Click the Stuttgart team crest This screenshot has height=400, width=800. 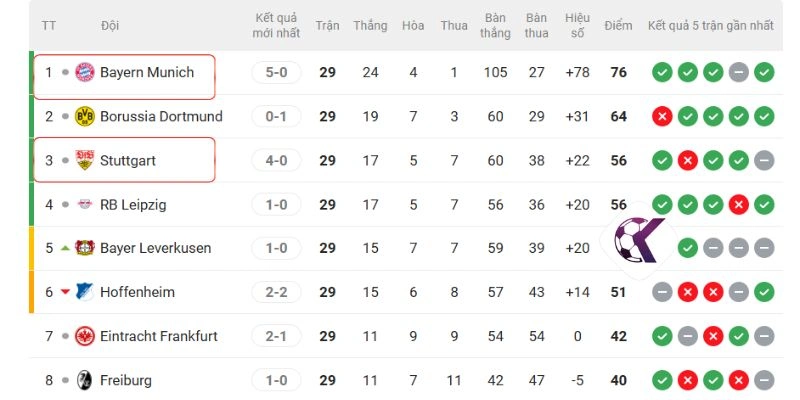click(x=84, y=161)
